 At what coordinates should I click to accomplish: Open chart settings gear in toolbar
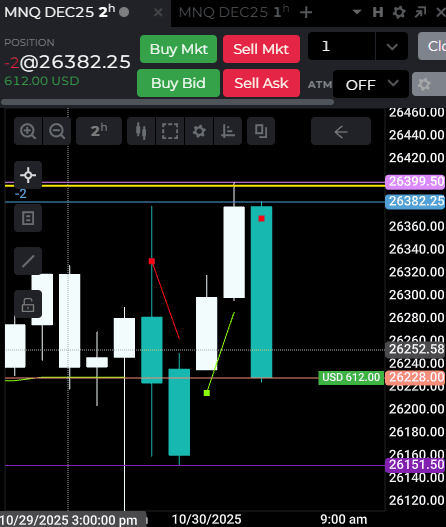199,131
